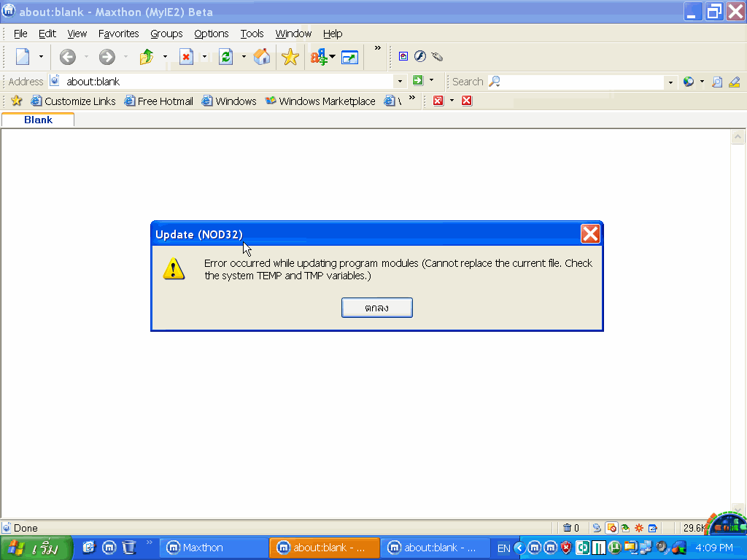Click the trash counter icon in status bar
Image resolution: width=747 pixels, height=560 pixels.
pos(567,528)
